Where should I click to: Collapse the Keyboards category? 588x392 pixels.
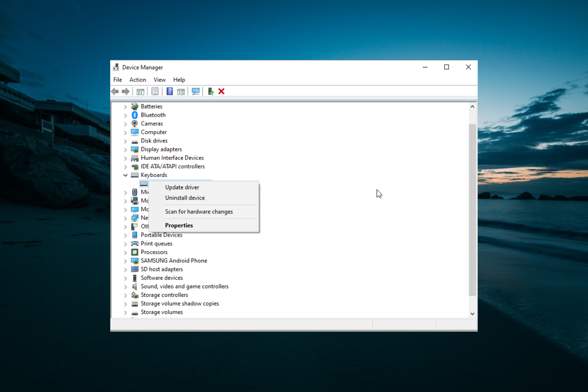(x=125, y=175)
